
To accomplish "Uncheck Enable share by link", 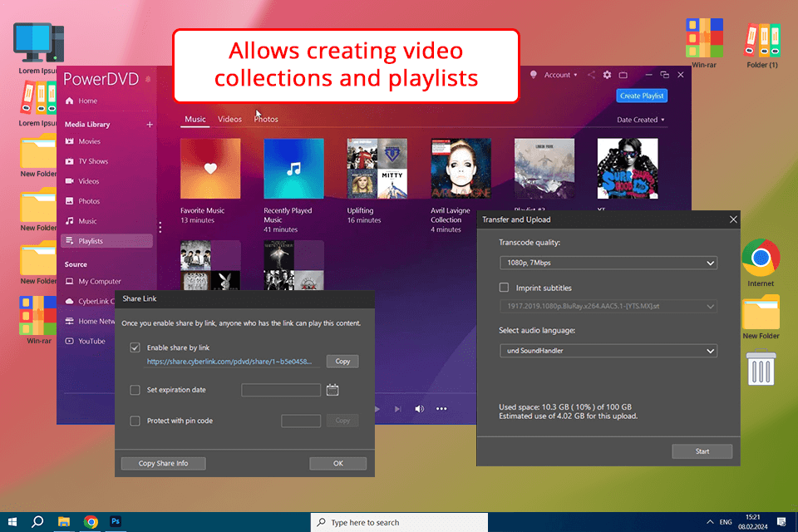I will click(x=135, y=347).
